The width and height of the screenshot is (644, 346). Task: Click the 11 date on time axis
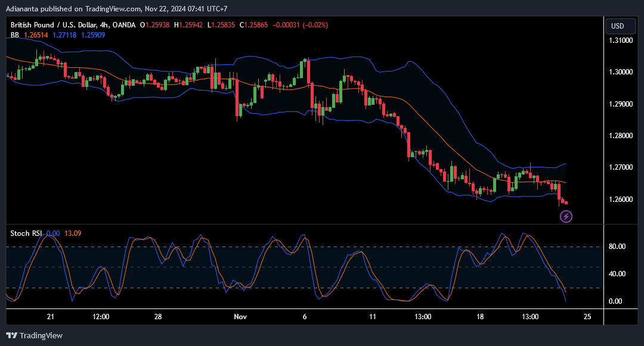pyautogui.click(x=373, y=316)
